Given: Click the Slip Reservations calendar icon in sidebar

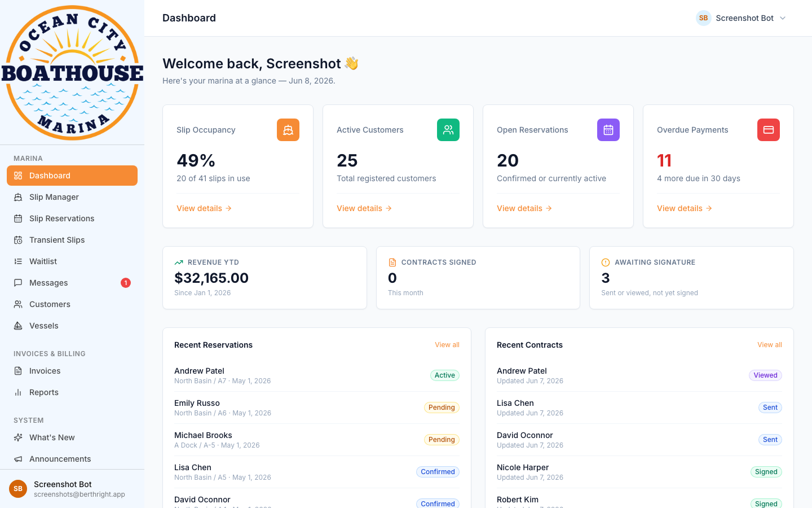Looking at the screenshot, I should [18, 218].
